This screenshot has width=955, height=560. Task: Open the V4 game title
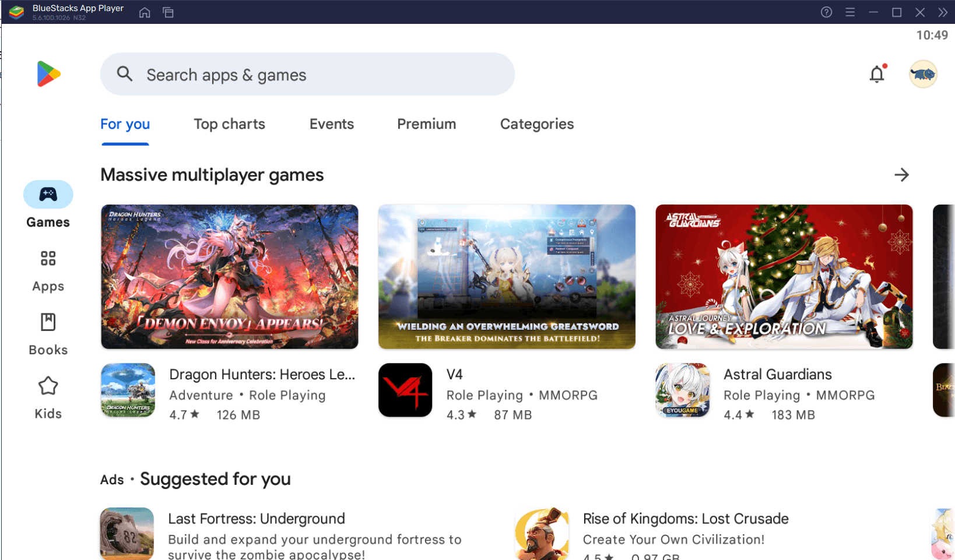[455, 374]
